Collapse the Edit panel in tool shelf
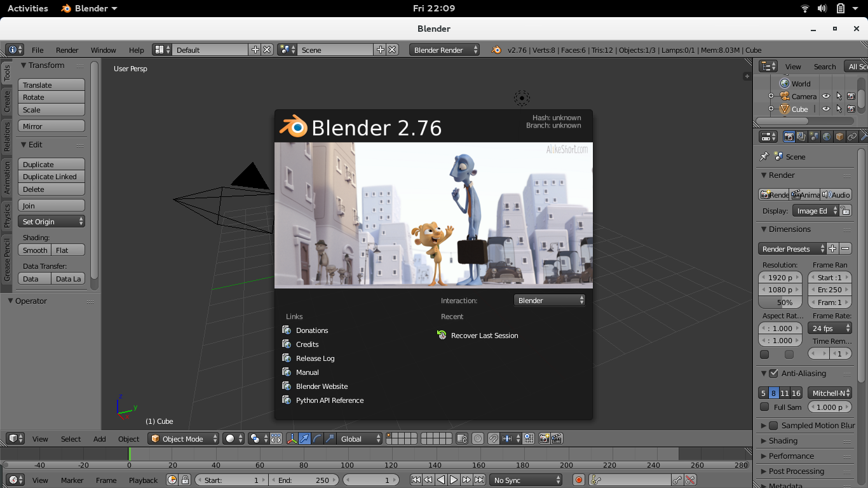868x488 pixels. tap(24, 145)
